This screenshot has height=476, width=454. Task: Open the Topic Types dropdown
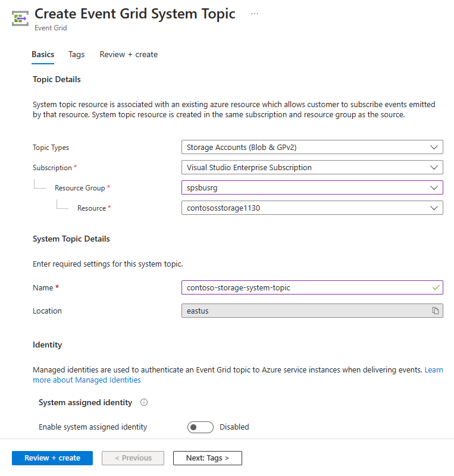[312, 147]
